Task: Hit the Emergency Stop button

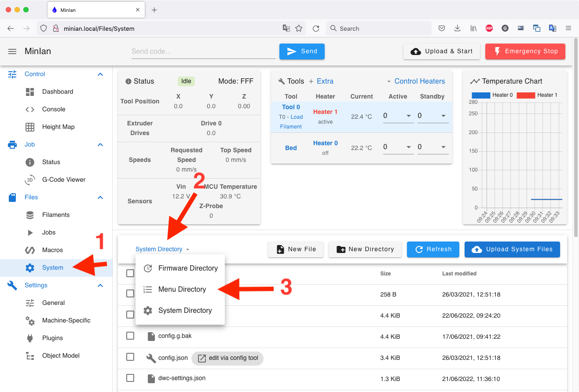Action: point(525,51)
